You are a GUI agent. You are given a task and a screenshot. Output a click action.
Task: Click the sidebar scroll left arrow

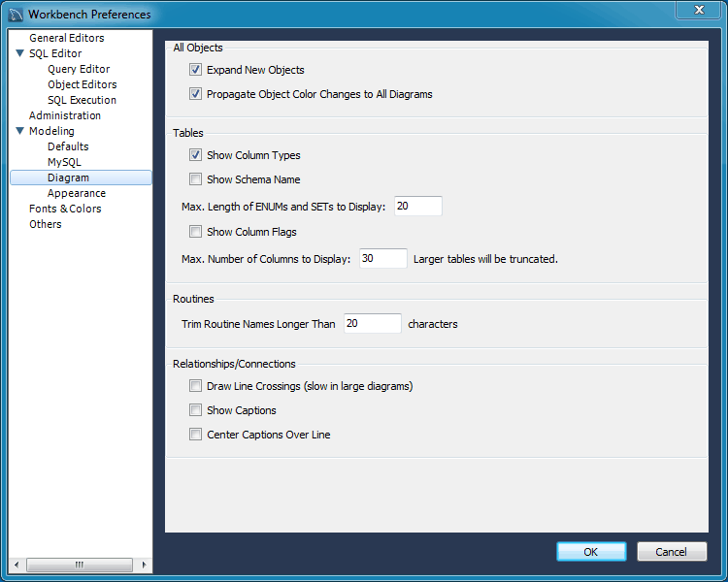tap(17, 565)
